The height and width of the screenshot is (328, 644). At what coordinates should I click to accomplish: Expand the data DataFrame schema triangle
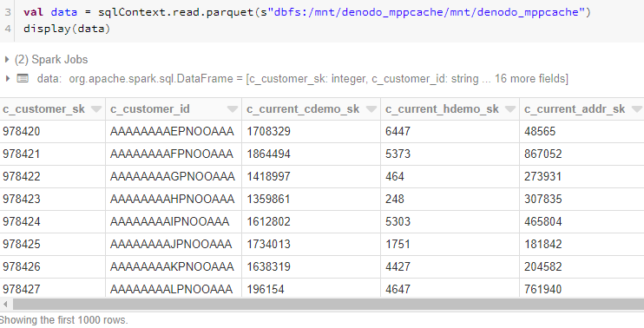click(x=7, y=78)
